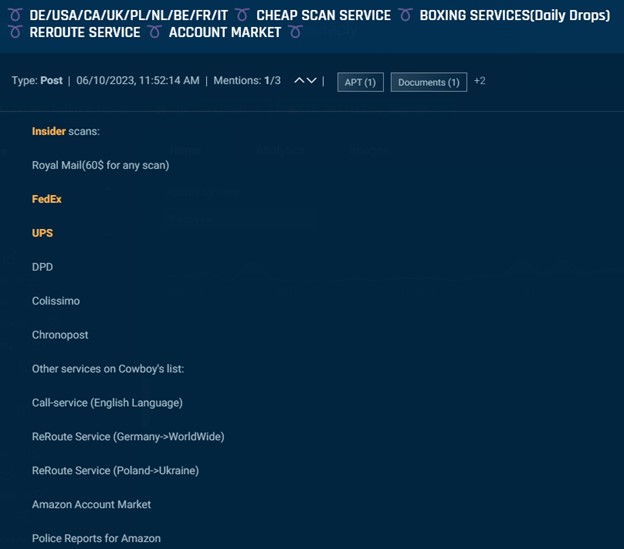The image size is (624, 549).
Task: Click highlighted FedEx keyword
Action: [47, 199]
